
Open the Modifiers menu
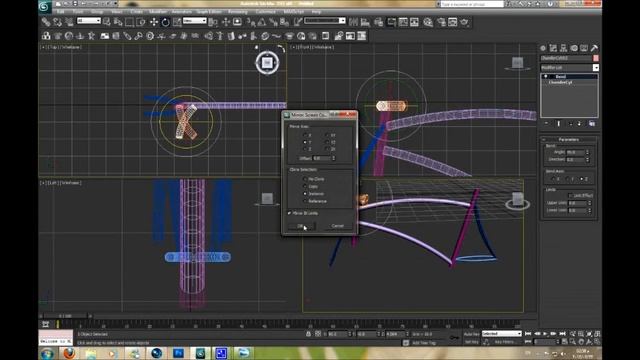click(158, 12)
